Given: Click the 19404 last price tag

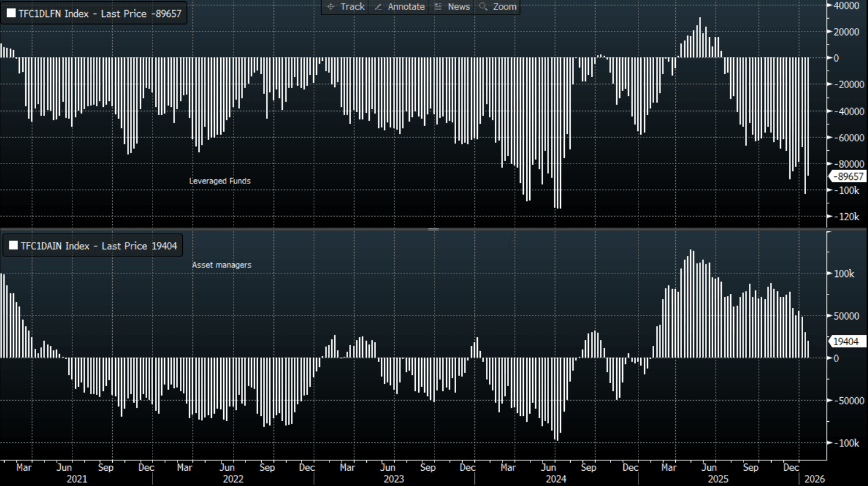Looking at the screenshot, I should pos(846,342).
